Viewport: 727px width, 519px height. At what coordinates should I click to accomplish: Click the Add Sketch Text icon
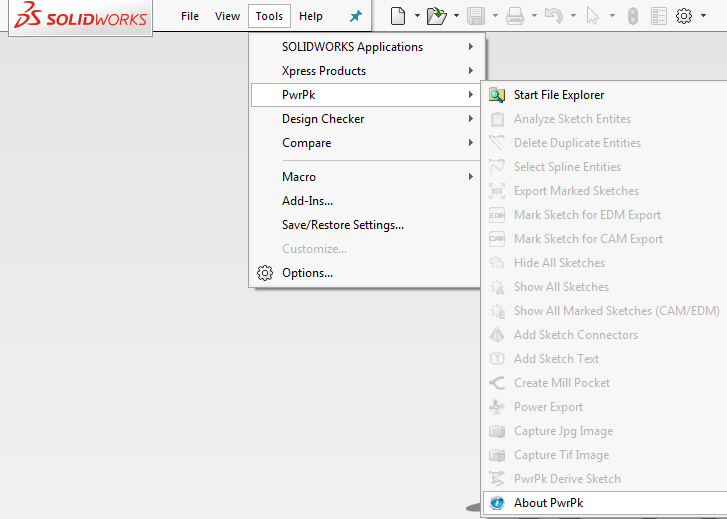(497, 359)
